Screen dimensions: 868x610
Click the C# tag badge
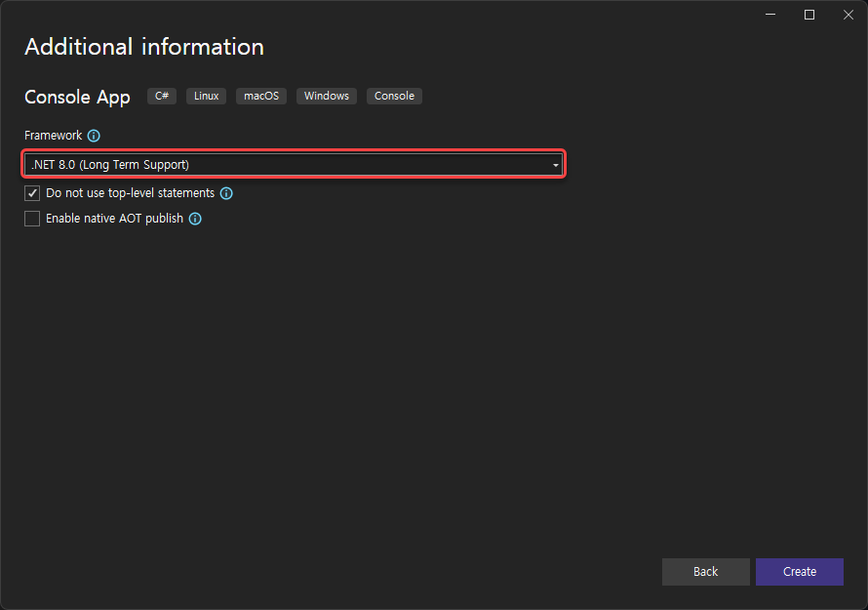tap(162, 96)
